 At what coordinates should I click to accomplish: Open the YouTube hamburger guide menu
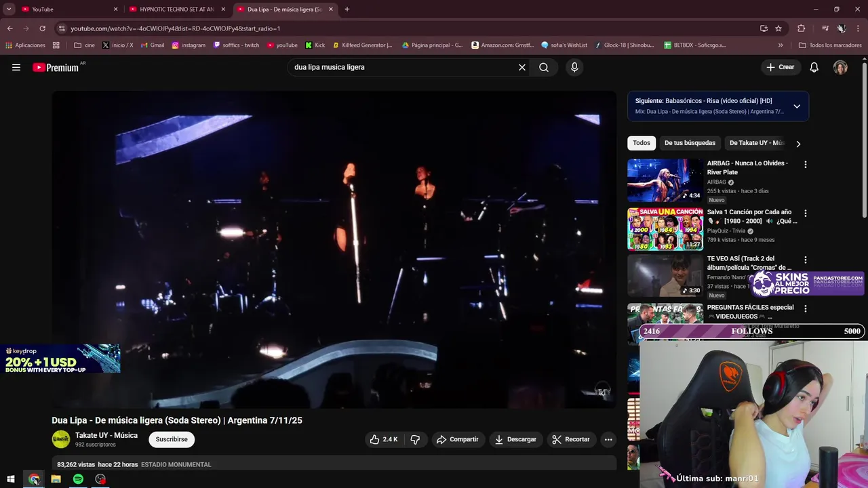point(16,67)
